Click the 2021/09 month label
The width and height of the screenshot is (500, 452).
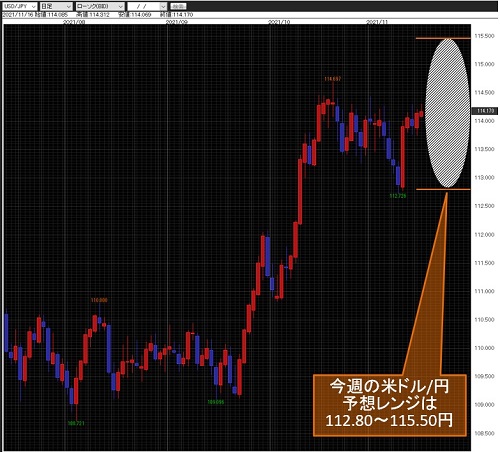[x=177, y=22]
